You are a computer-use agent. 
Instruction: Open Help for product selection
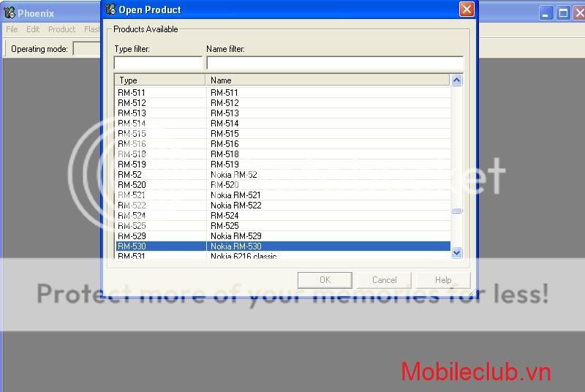pyautogui.click(x=443, y=280)
